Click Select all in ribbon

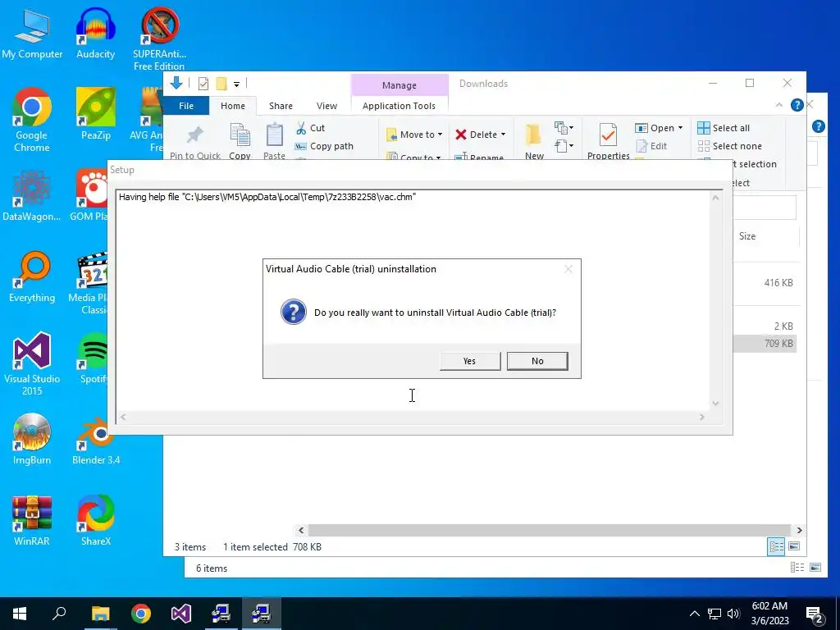point(724,128)
